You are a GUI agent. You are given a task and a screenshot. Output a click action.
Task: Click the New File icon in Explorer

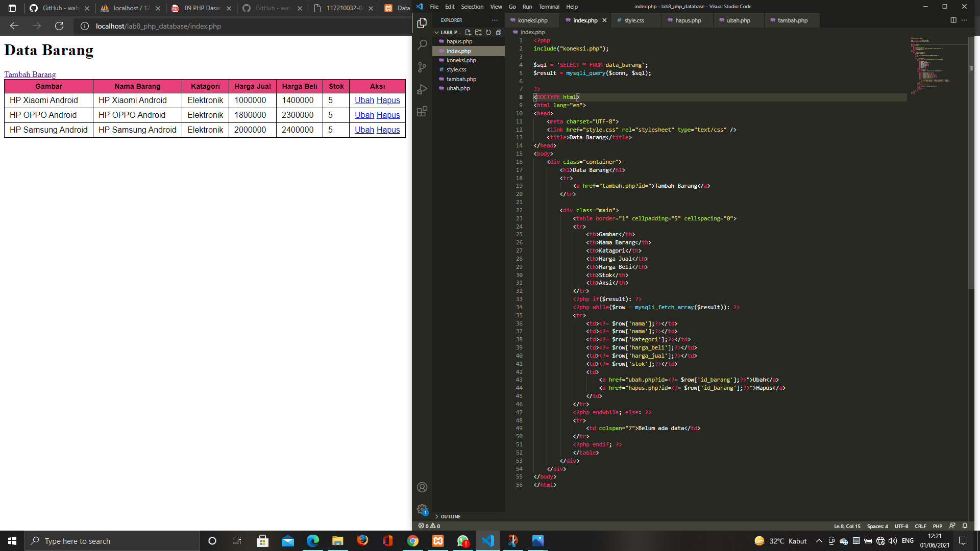468,32
